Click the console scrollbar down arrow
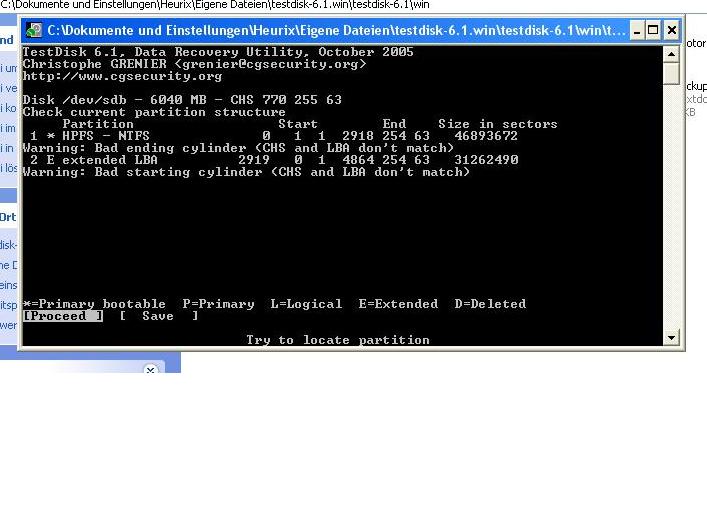The height and width of the screenshot is (512, 707). click(671, 338)
